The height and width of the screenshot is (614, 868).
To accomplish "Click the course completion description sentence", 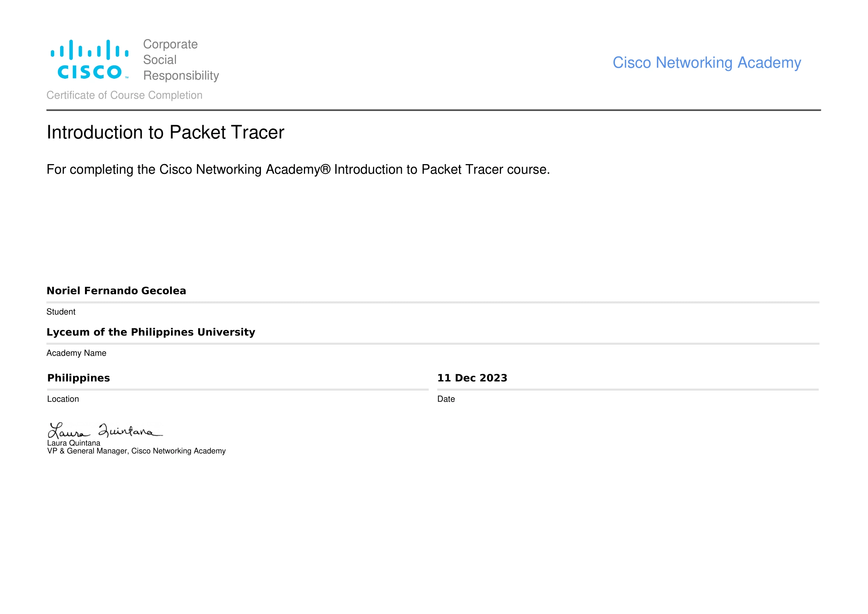I will click(298, 170).
